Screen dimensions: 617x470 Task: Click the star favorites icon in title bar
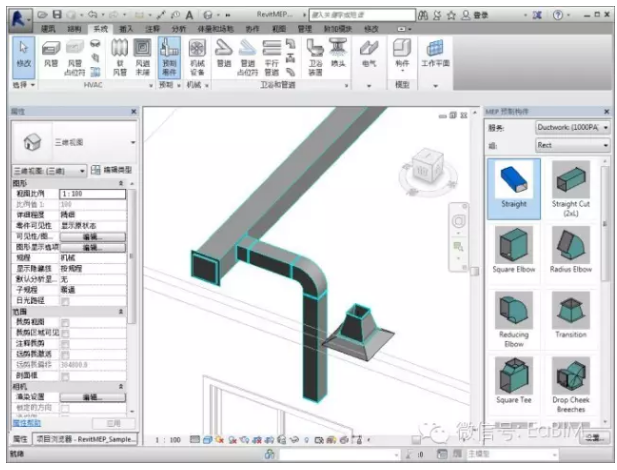pyautogui.click(x=451, y=15)
